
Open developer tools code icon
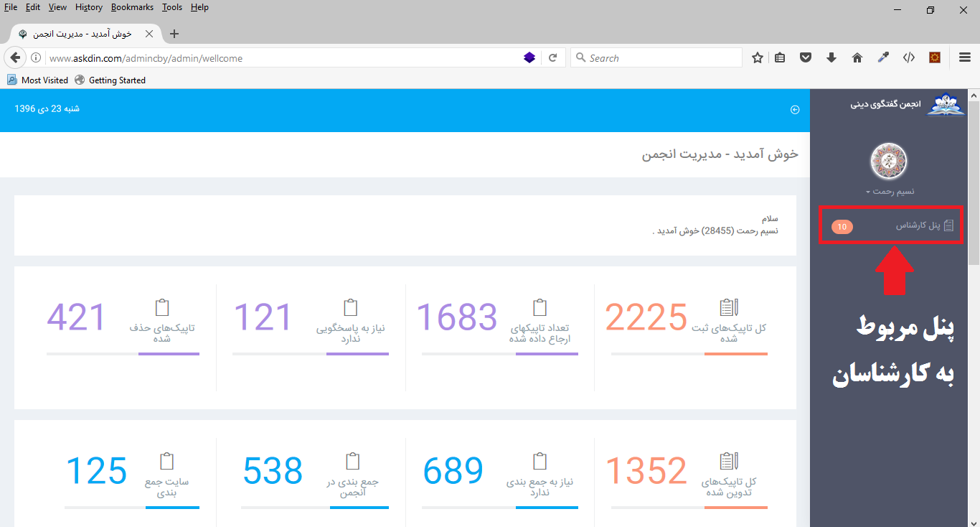pyautogui.click(x=909, y=58)
